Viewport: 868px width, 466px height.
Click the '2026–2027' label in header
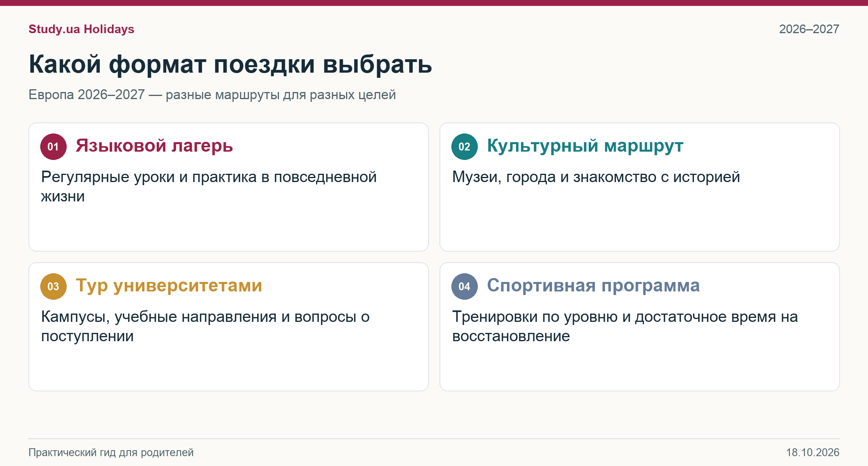click(809, 29)
